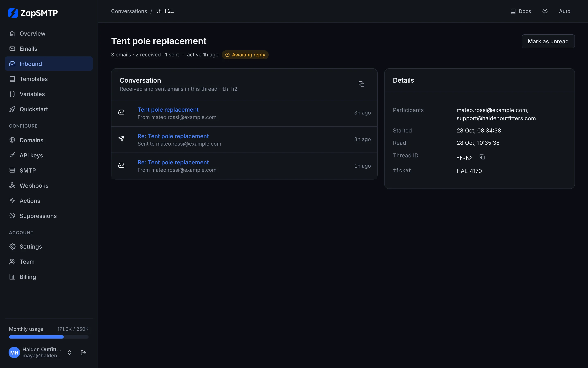Open the Re: Tent pole replacement from 1h ago
The image size is (588, 368).
(173, 162)
